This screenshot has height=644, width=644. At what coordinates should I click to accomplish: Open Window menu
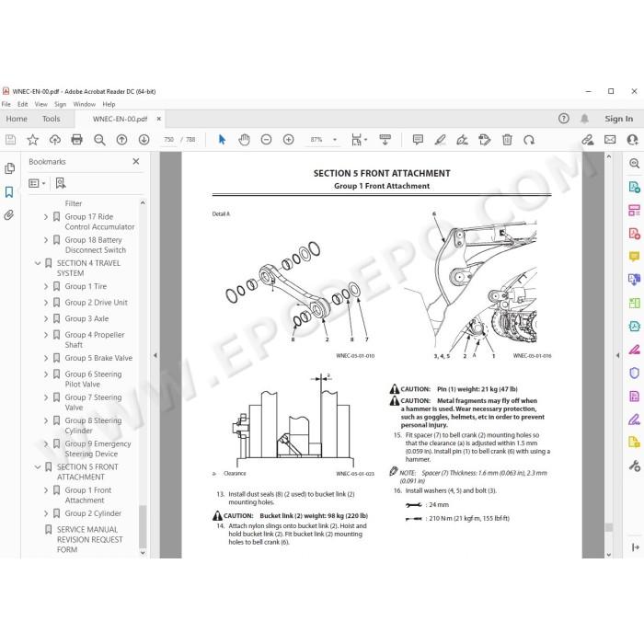coord(85,104)
